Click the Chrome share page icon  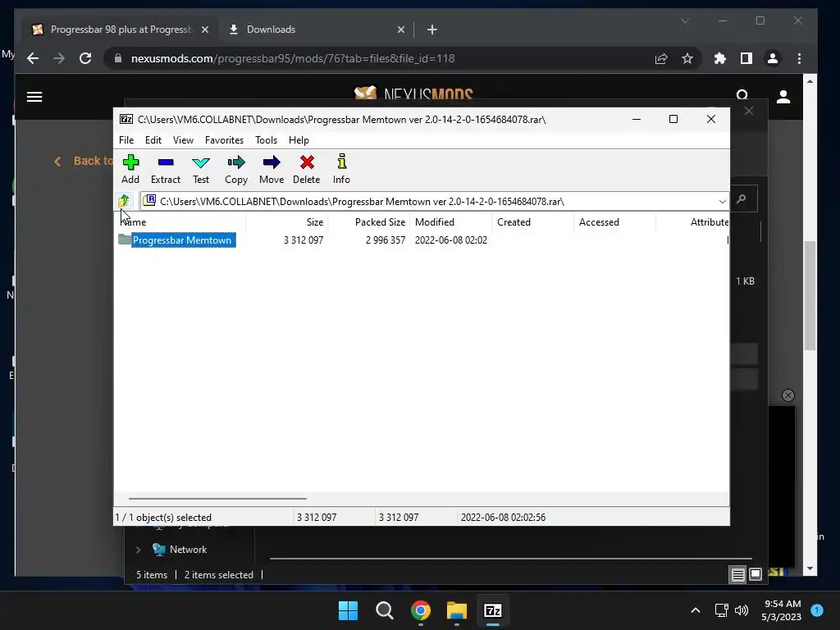661,58
